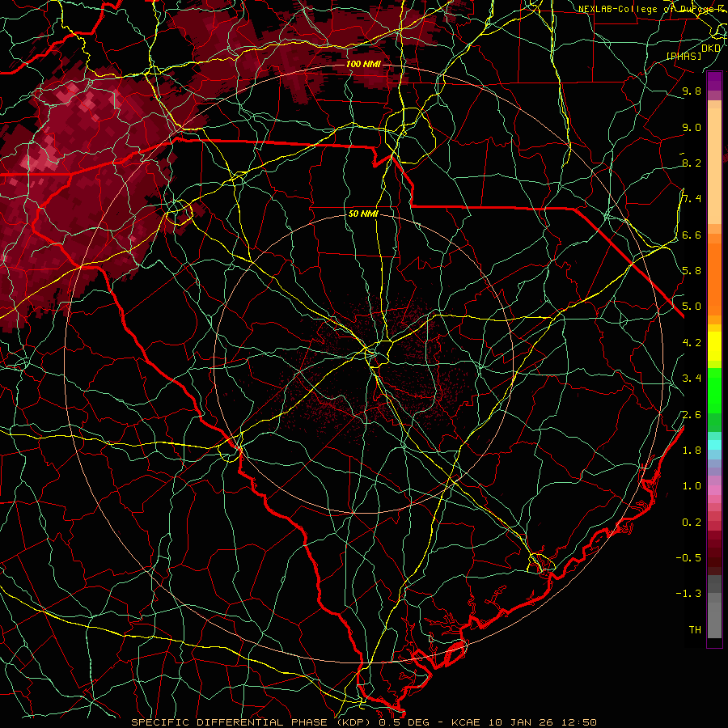The width and height of the screenshot is (728, 728).
Task: Click the 50 NMI range ring label
Action: (x=363, y=214)
